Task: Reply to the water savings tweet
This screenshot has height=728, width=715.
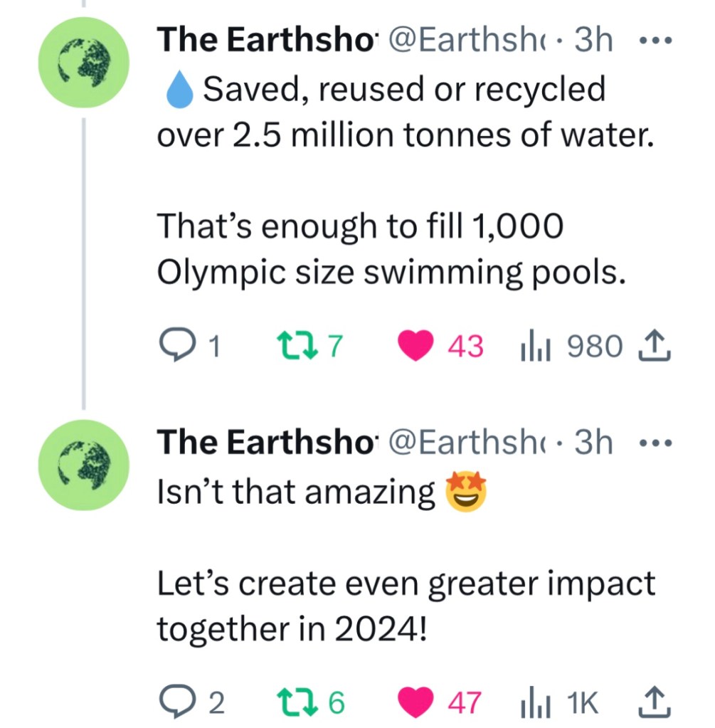Action: click(x=173, y=347)
